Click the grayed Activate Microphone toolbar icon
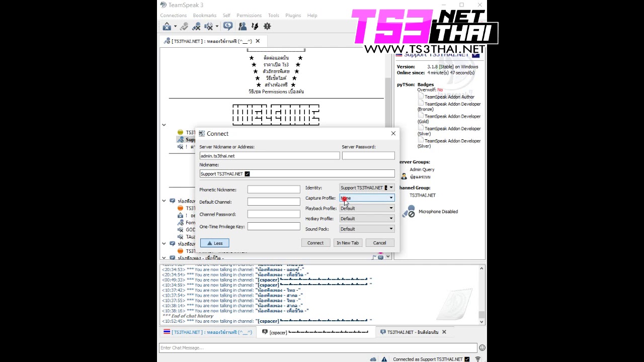 pyautogui.click(x=184, y=26)
